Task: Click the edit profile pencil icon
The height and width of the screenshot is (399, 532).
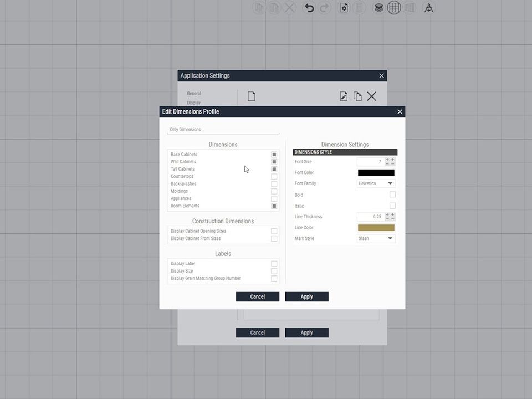Action: pyautogui.click(x=344, y=96)
